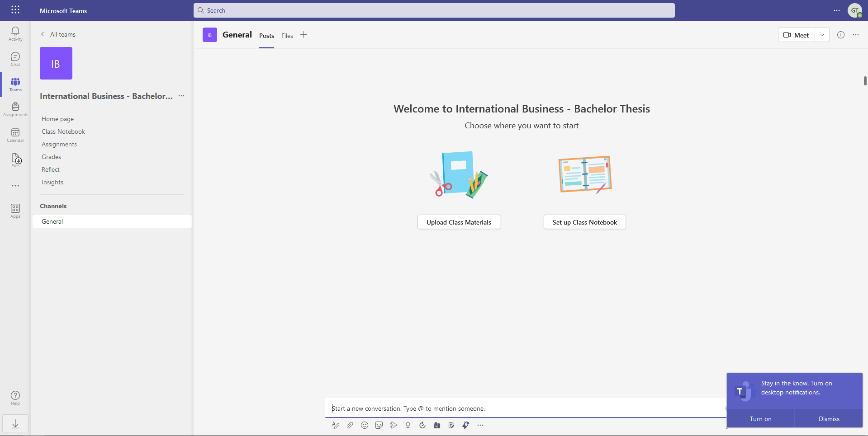Screen dimensions: 868x436
Task: Click the clipboard-and-pencil icon in compose toolbar
Action: point(451,425)
